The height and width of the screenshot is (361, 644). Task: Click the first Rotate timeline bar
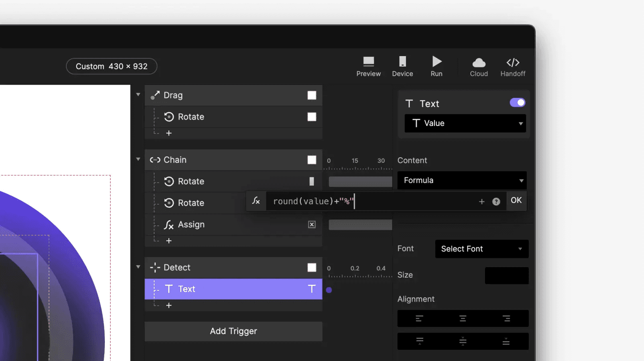click(361, 182)
